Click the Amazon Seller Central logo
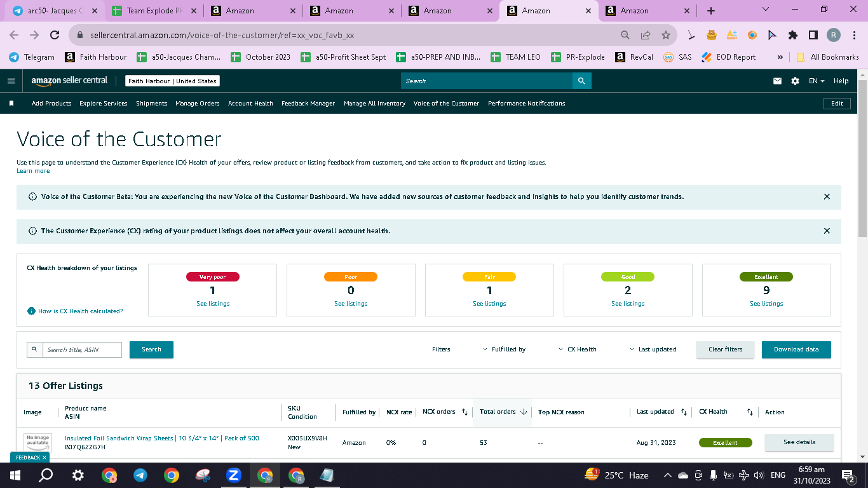Image resolution: width=868 pixels, height=488 pixels. (x=69, y=81)
